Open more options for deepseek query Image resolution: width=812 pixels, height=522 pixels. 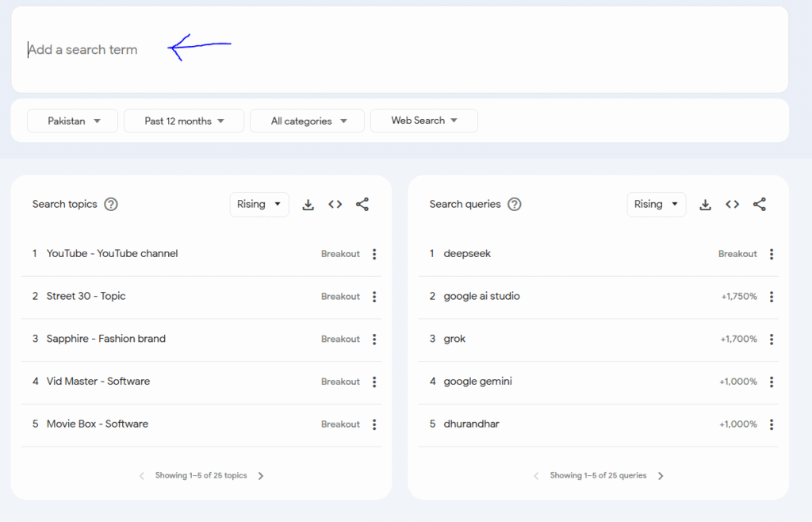[x=772, y=254]
